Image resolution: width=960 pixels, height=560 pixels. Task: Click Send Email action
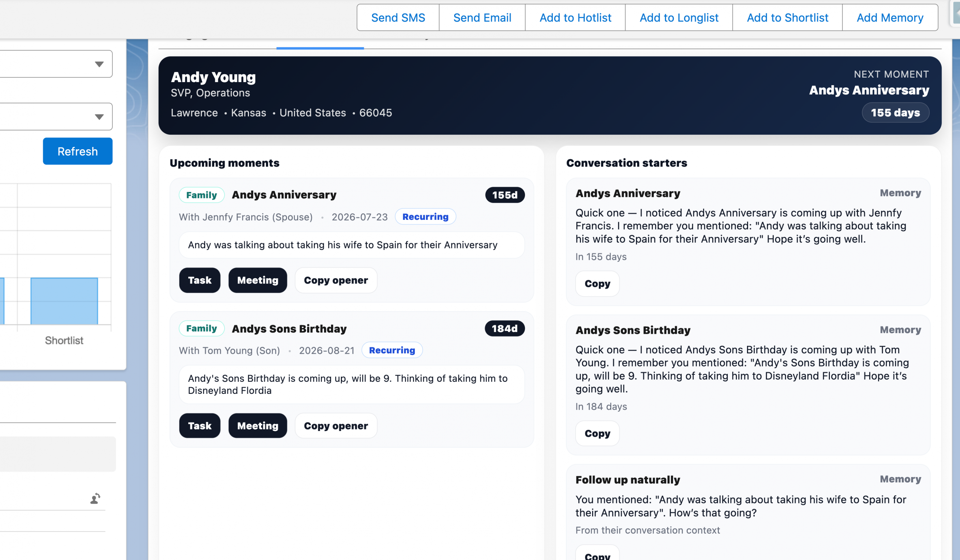(x=482, y=18)
